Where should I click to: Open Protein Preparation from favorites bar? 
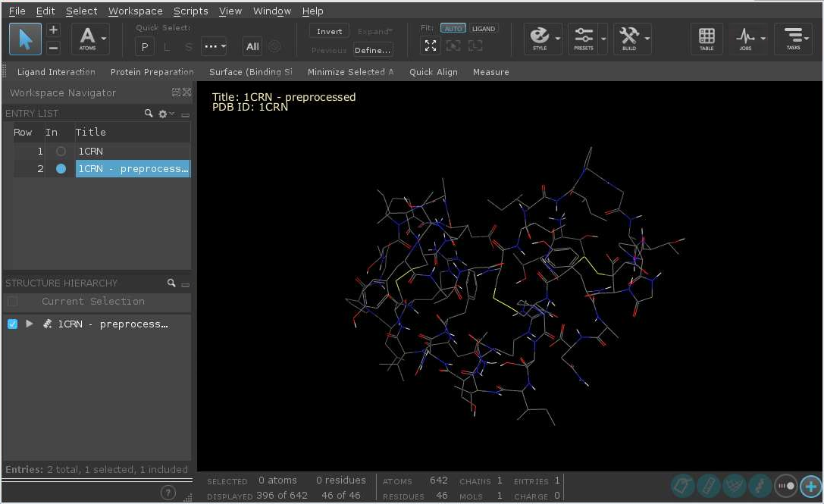(x=152, y=72)
